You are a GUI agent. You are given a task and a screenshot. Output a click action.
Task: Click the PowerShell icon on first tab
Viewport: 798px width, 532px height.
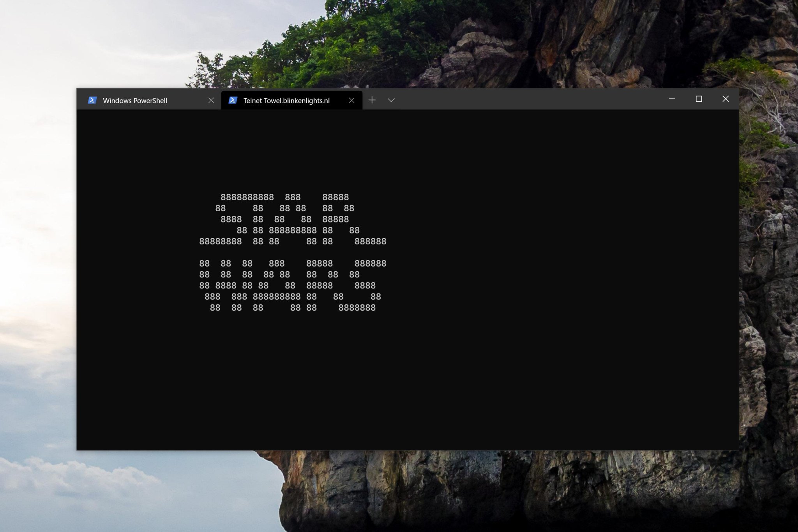pos(92,100)
